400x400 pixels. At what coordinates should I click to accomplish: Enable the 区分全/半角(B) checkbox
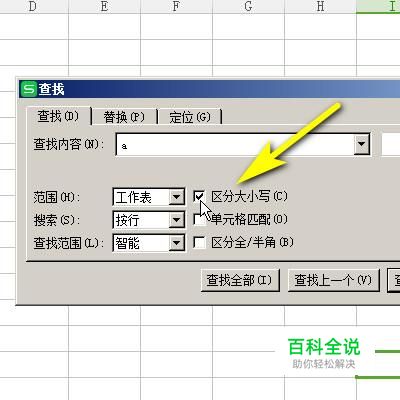pyautogui.click(x=199, y=242)
